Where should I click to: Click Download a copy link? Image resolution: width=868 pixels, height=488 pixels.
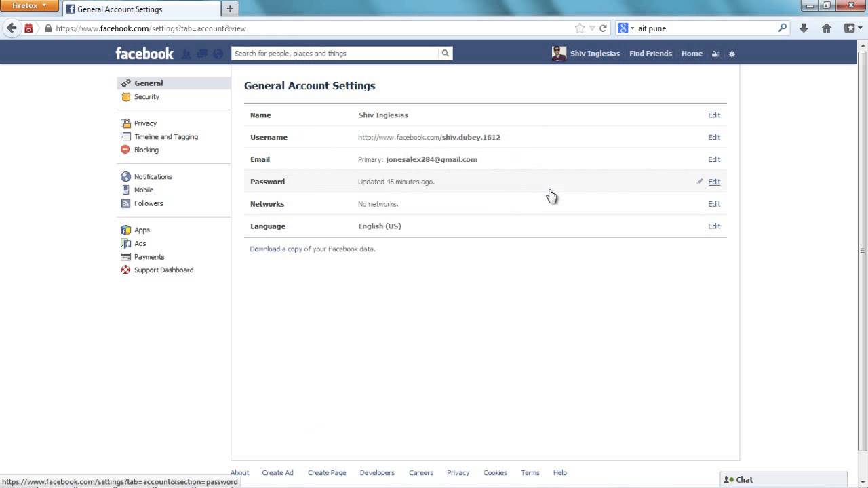[x=276, y=249]
